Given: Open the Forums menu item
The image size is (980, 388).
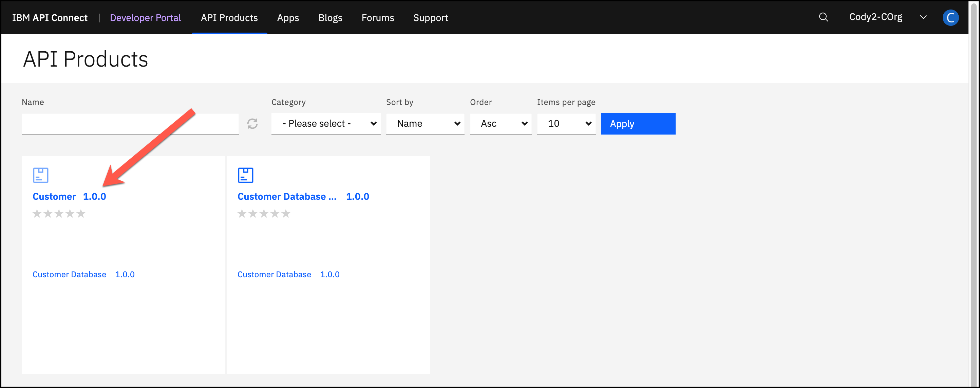Looking at the screenshot, I should pyautogui.click(x=377, y=18).
